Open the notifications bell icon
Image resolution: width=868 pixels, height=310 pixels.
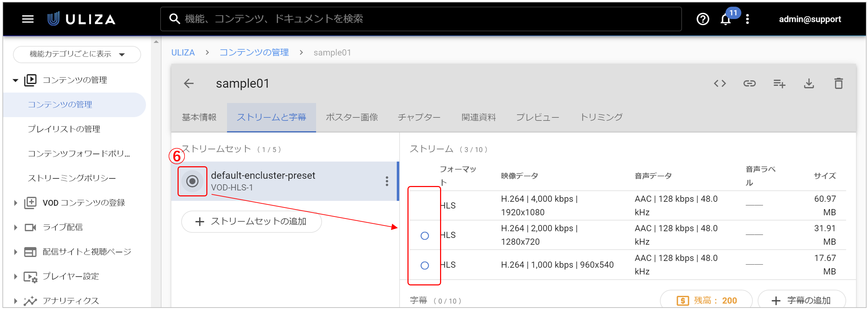[725, 20]
